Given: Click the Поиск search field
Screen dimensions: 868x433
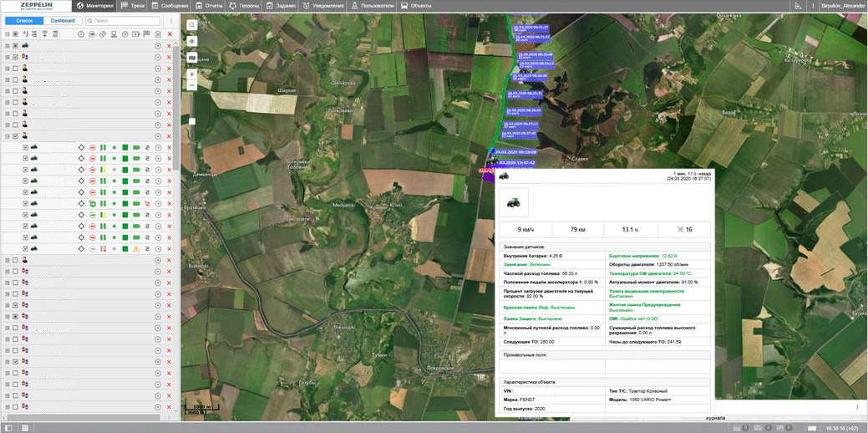Looking at the screenshot, I should coord(123,21).
